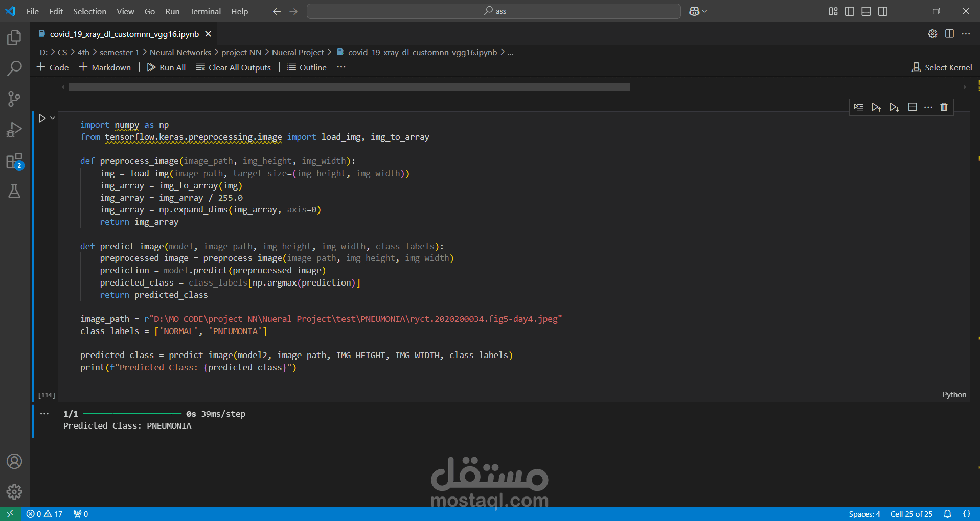Open Run menu
The image size is (980, 521).
(x=172, y=11)
